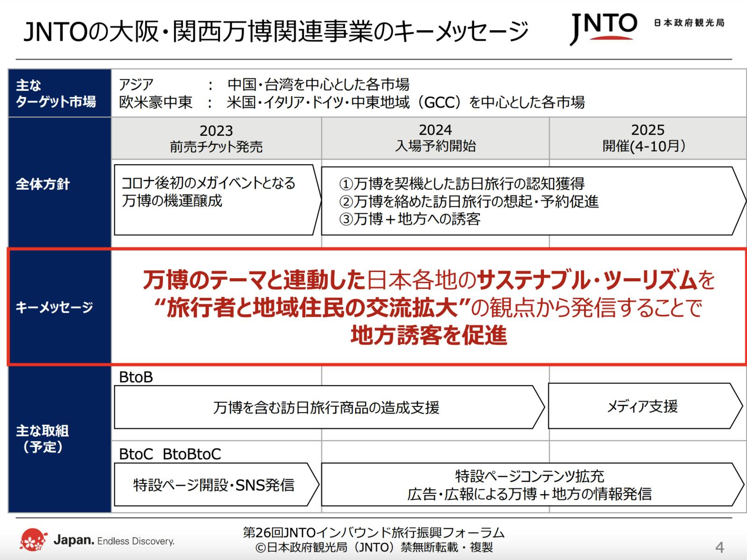Click the Japan Endless Discovery cherry blossom logo
This screenshot has height=560, width=747.
pos(33,540)
